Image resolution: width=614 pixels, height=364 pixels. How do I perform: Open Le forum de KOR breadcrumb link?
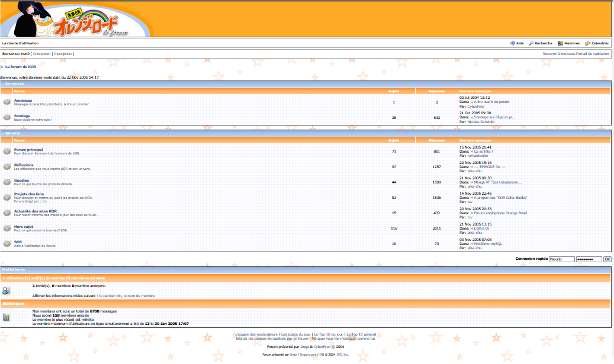pos(21,67)
